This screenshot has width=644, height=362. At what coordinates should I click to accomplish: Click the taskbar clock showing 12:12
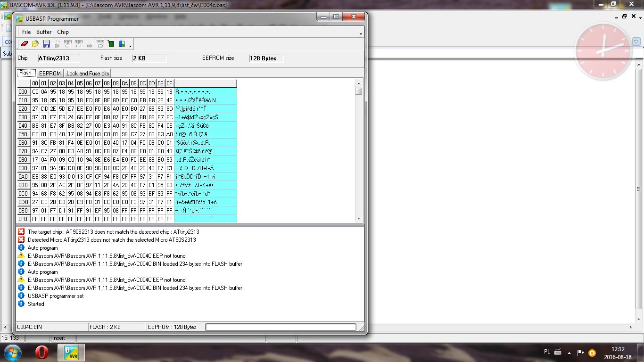618,353
